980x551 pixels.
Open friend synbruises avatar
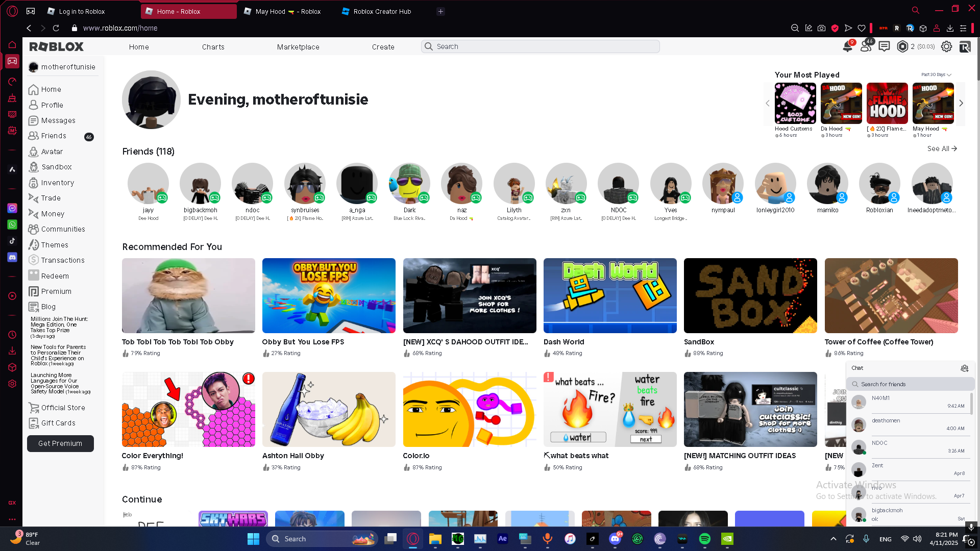[305, 184]
